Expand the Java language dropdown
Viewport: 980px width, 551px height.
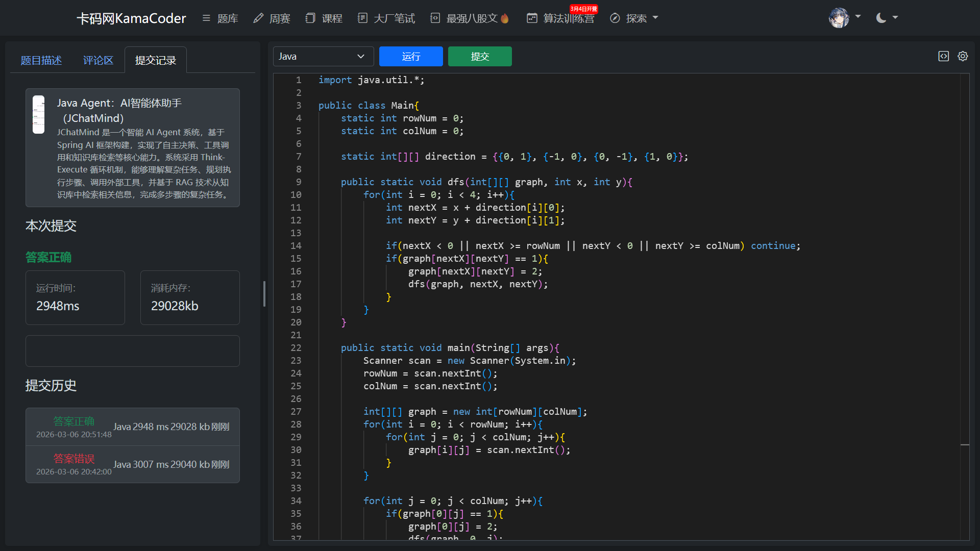[323, 56]
